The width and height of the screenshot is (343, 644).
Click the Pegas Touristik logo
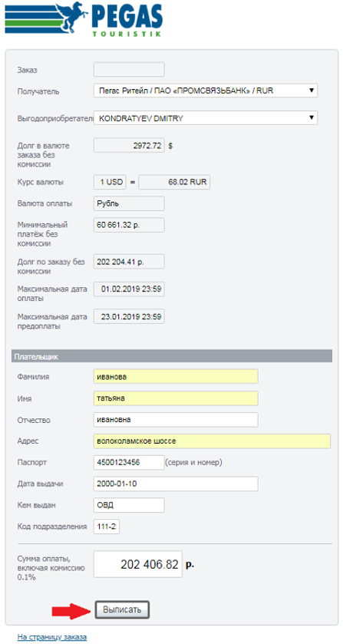tap(84, 19)
